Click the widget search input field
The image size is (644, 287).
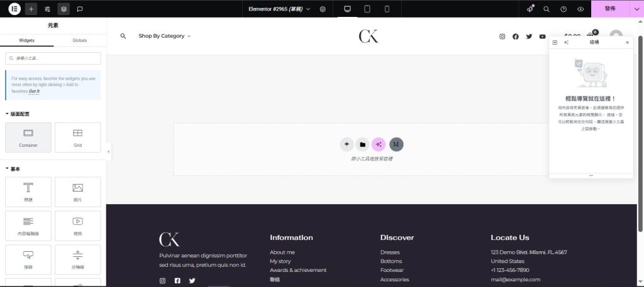[x=53, y=58]
